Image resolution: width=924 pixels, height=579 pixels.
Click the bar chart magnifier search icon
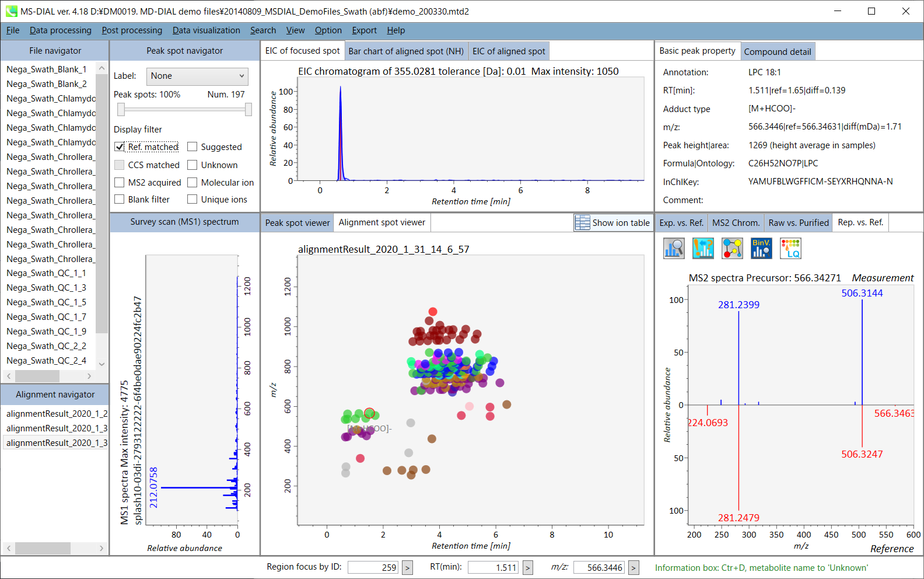click(674, 248)
